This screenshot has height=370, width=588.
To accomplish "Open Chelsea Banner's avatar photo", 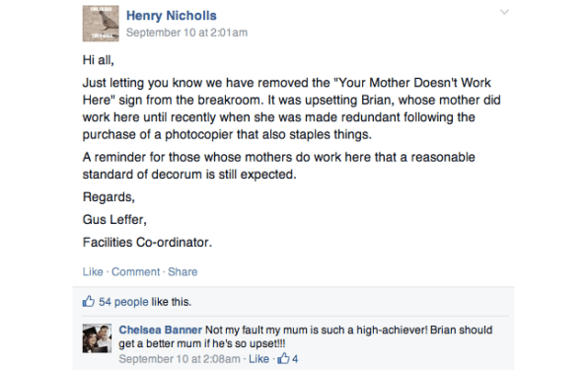I will coord(97,338).
